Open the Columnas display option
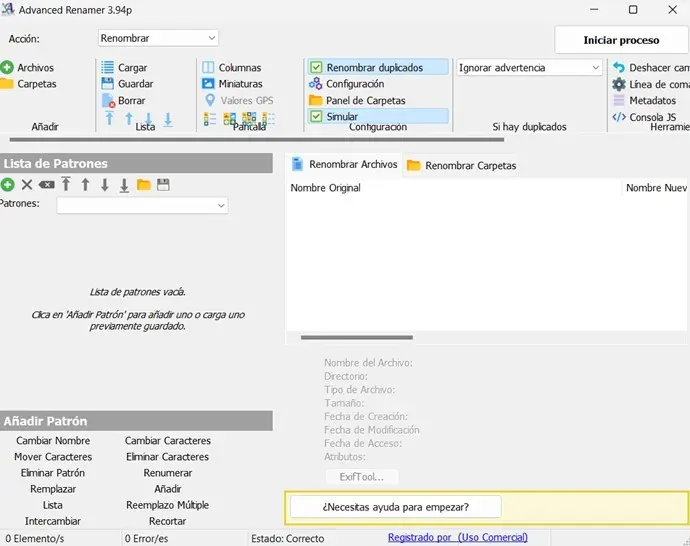 pyautogui.click(x=231, y=67)
